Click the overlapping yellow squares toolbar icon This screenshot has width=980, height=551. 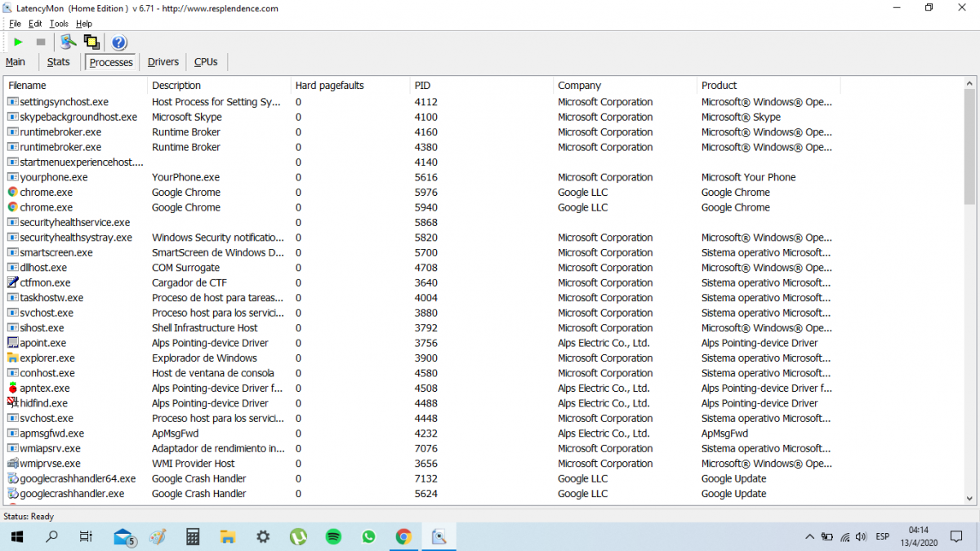91,42
